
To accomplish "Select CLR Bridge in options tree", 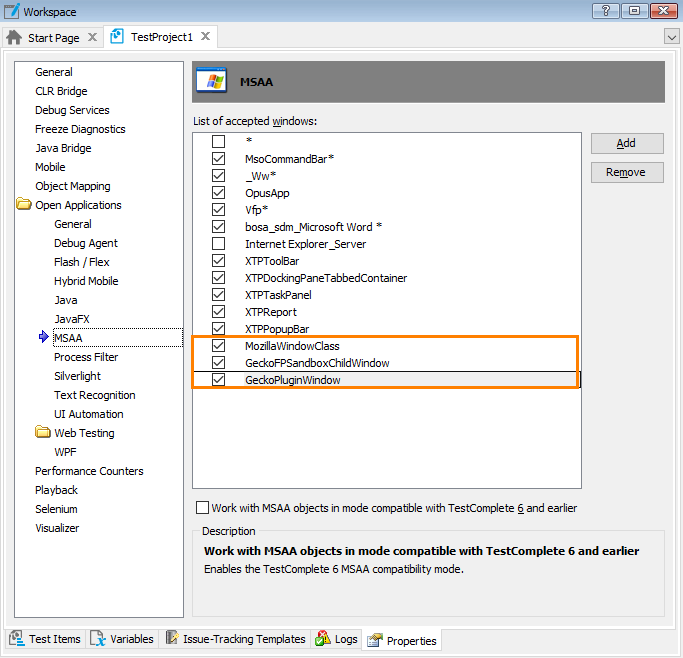I will point(61,91).
